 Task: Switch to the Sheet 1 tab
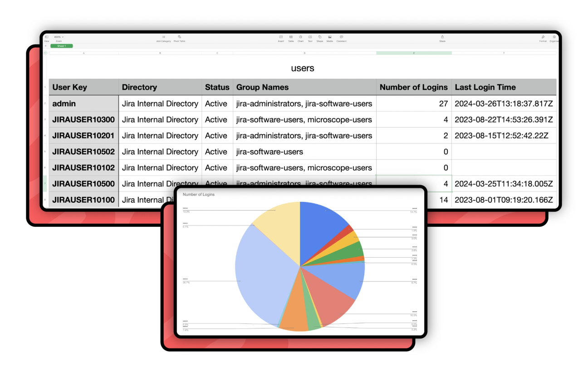61,46
